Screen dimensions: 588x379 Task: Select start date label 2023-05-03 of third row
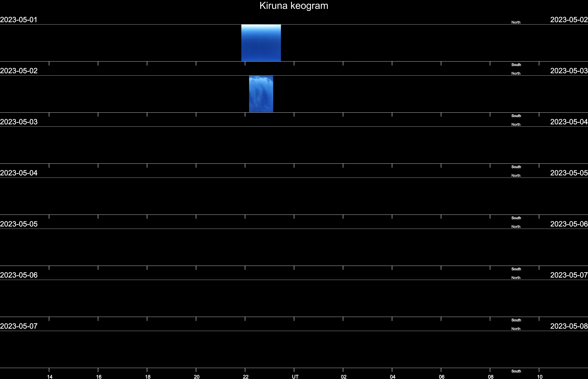[19, 122]
